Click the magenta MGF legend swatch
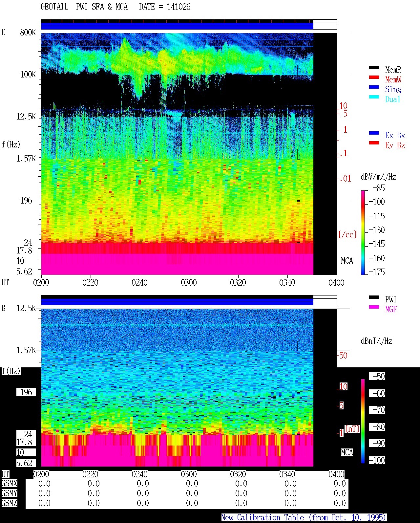 [x=374, y=307]
